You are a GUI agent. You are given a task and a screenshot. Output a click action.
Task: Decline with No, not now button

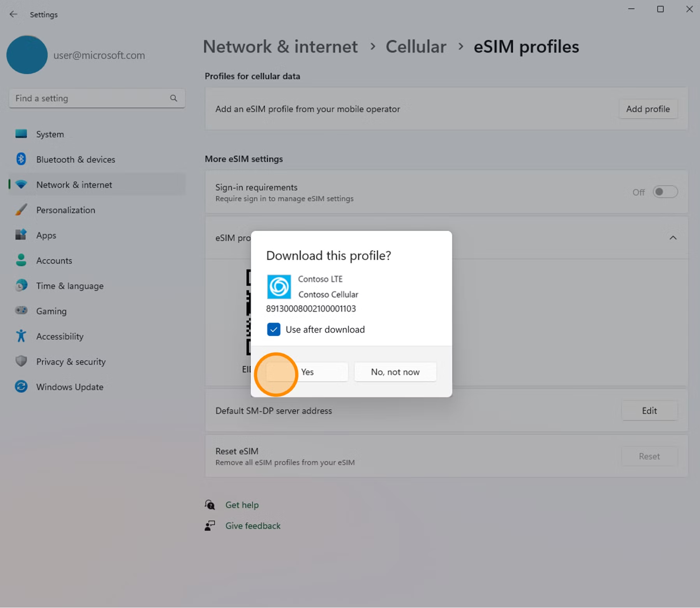coord(395,372)
